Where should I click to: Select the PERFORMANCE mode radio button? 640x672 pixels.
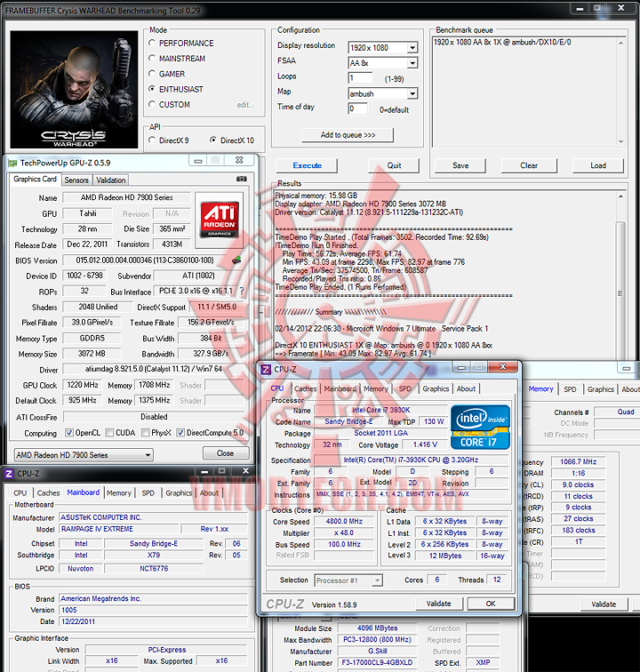pyautogui.click(x=152, y=43)
